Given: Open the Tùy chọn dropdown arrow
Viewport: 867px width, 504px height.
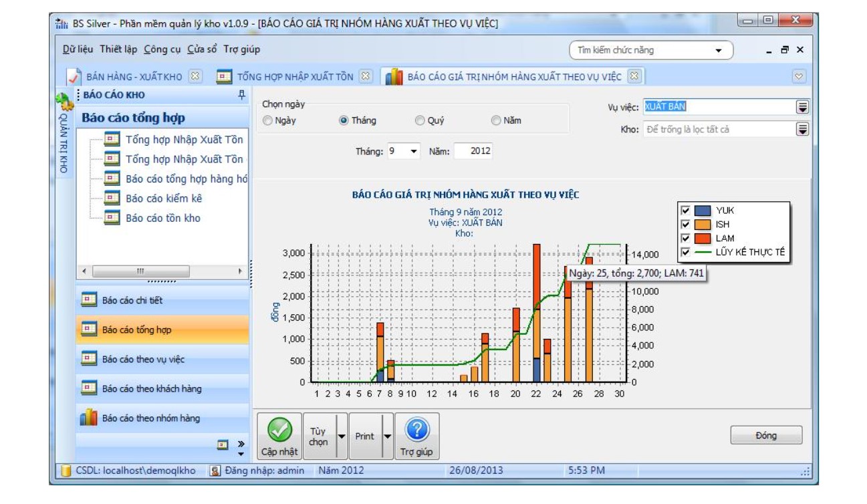Looking at the screenshot, I should tap(342, 436).
